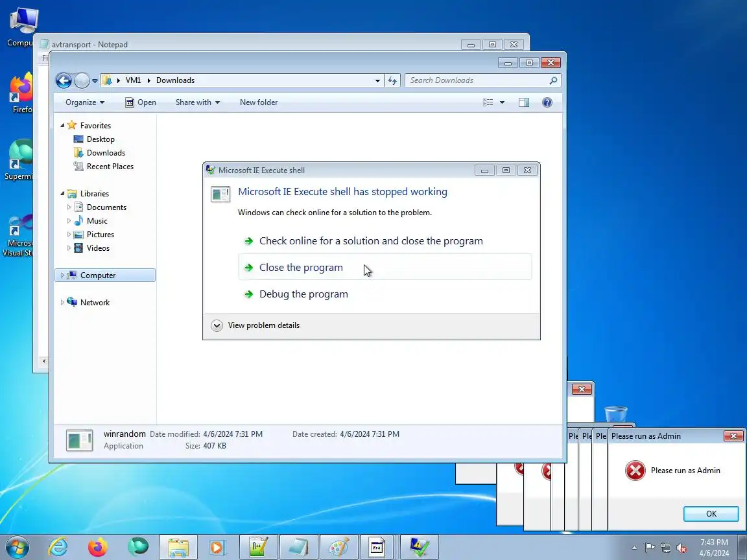Click the Notepad horizontal scrollbar left arrow
Image resolution: width=747 pixels, height=560 pixels.
pyautogui.click(x=44, y=361)
